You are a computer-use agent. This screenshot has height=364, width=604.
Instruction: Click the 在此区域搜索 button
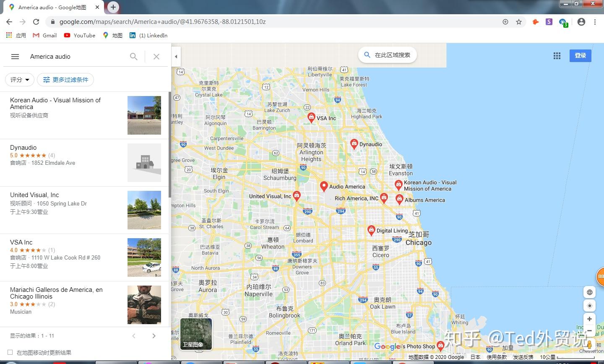point(388,55)
